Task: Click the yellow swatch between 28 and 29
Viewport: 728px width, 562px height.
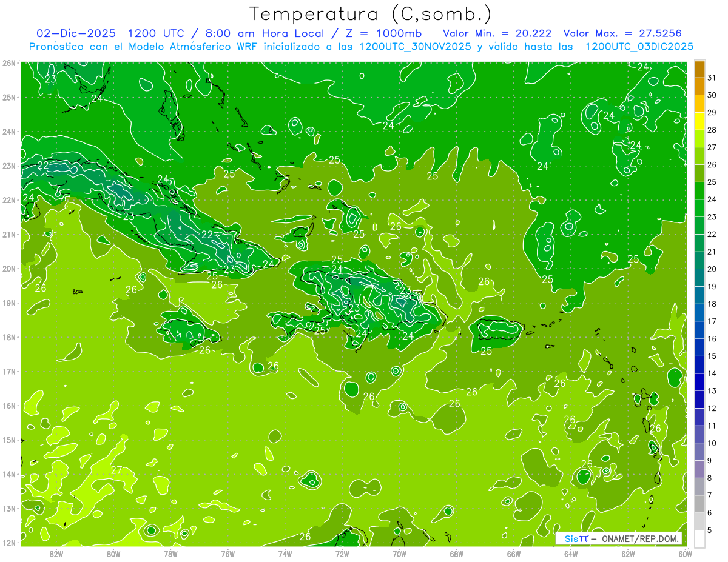Action: point(699,121)
